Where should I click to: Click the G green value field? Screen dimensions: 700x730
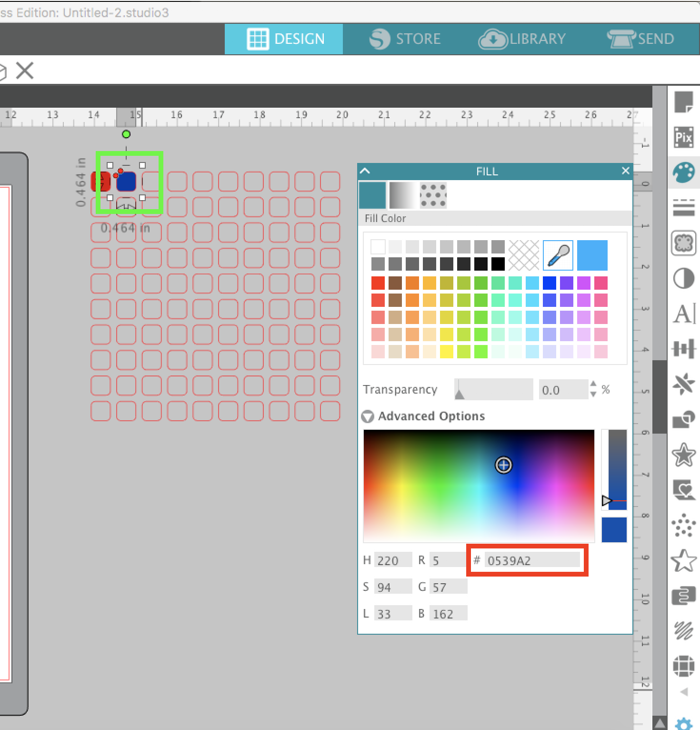pyautogui.click(x=448, y=587)
